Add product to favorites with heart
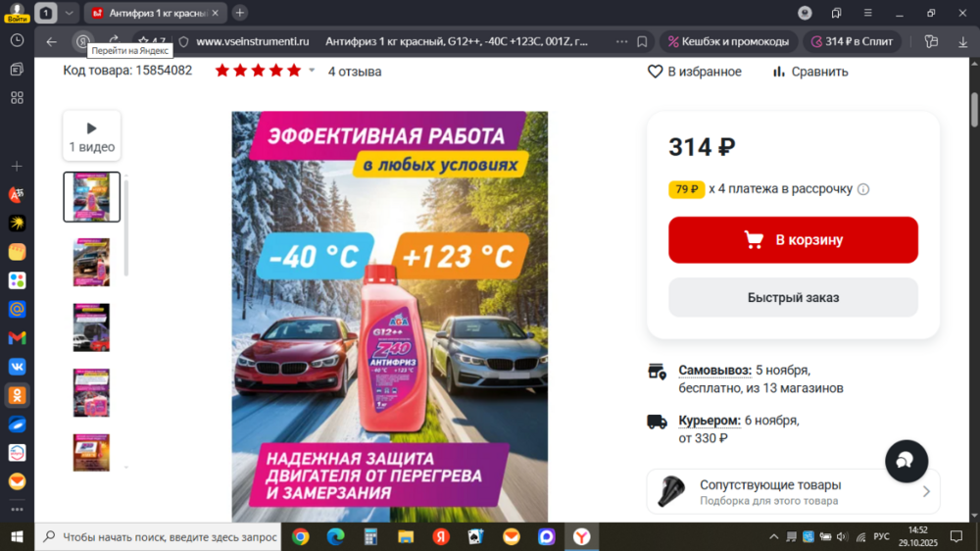 695,72
